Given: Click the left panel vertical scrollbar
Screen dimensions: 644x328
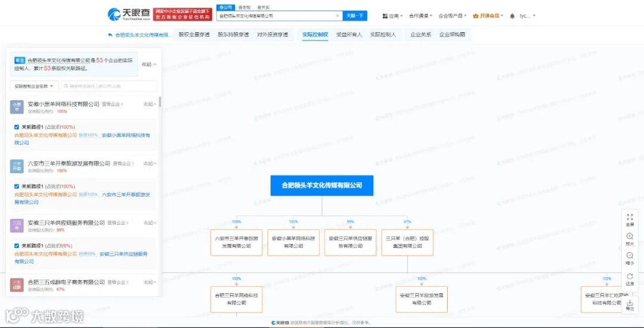Looking at the screenshot, I should click(x=160, y=101).
